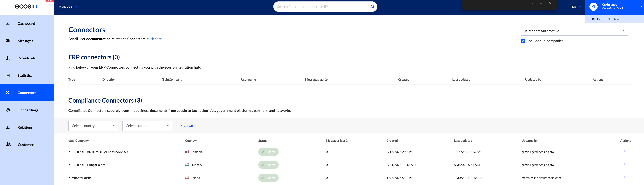
Task: Close the dark find bar
Action: pos(550,3)
